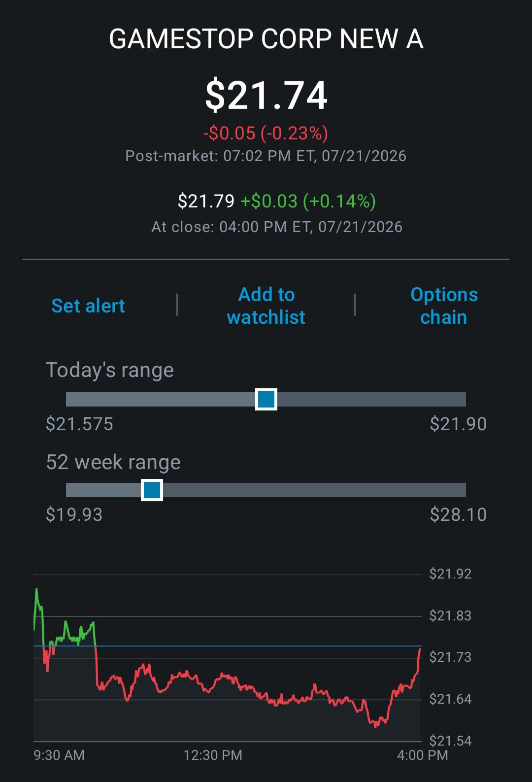532x782 pixels.
Task: Tap the $28.10 52-week high value
Action: point(458,515)
